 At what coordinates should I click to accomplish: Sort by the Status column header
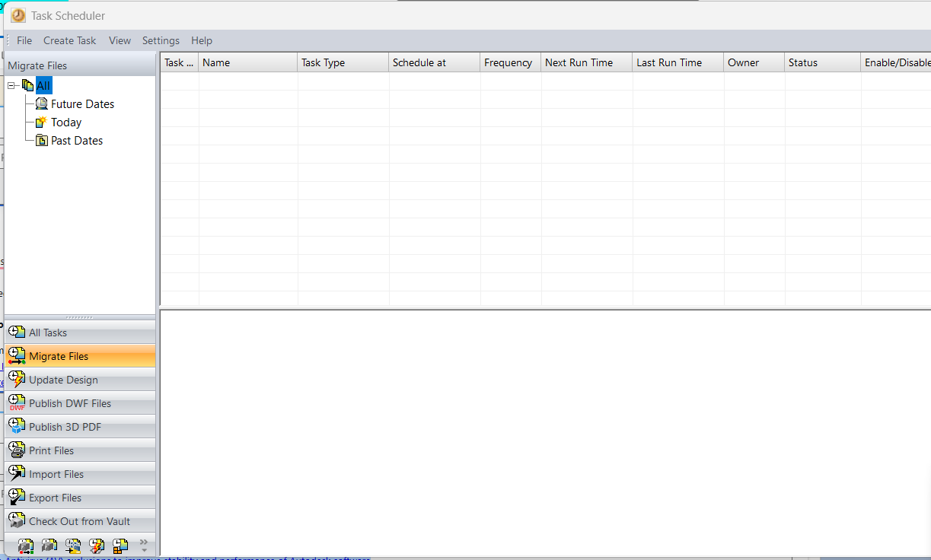point(823,62)
